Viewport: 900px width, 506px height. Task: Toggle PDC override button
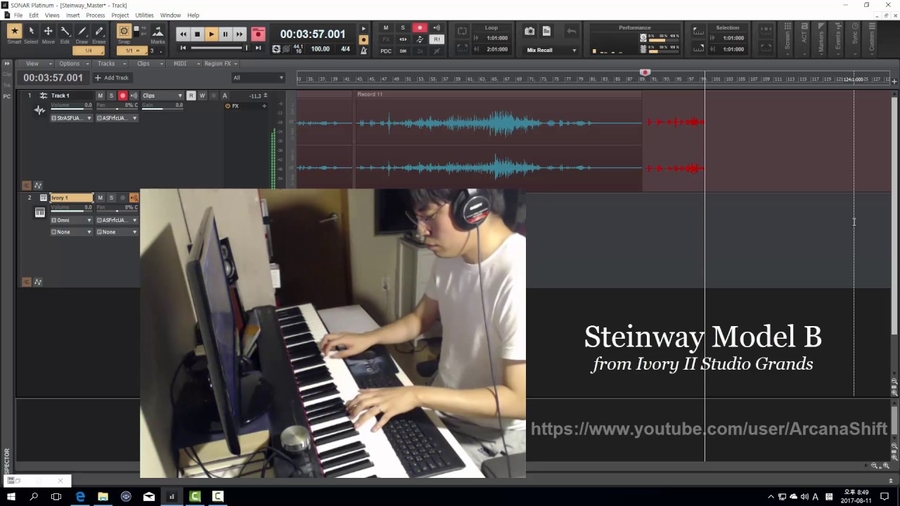pyautogui.click(x=386, y=50)
